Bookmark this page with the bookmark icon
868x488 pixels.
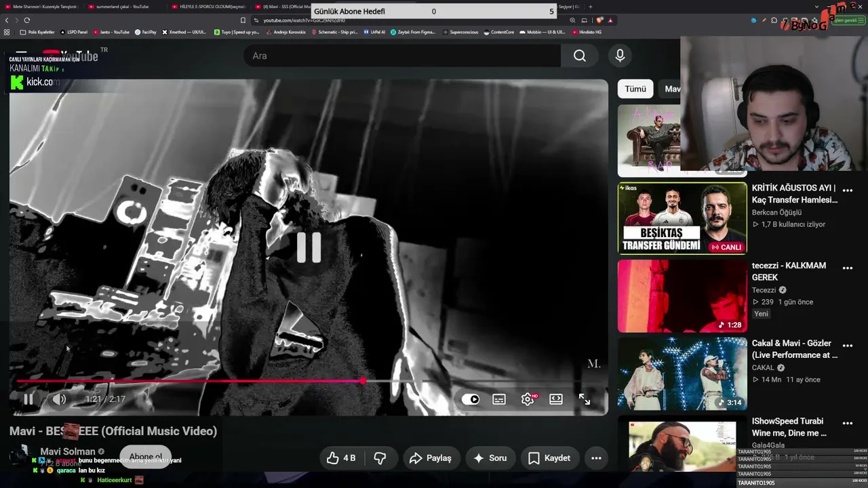click(x=243, y=20)
